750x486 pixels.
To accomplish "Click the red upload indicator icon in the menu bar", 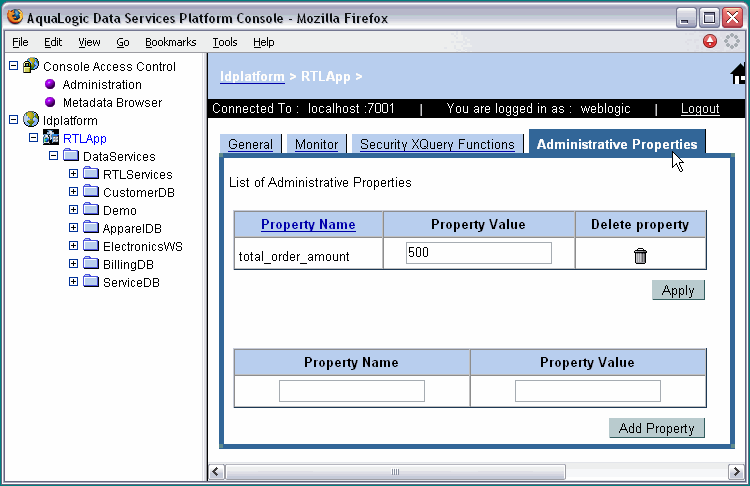I will [x=710, y=42].
